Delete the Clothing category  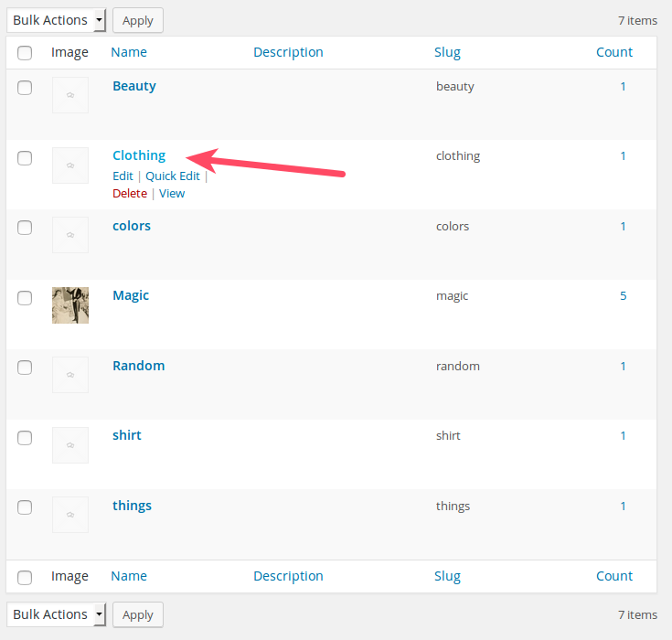click(x=129, y=194)
